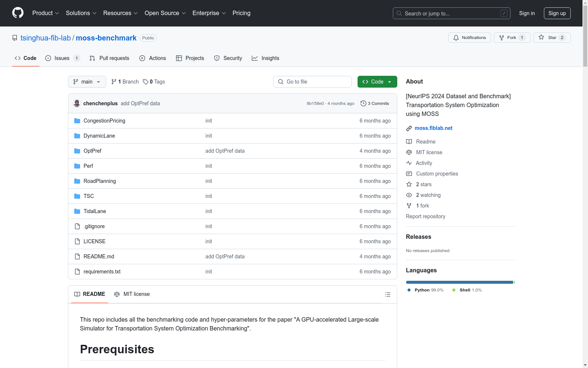
Task: Open the tsinghua-fib-lab organization link
Action: click(46, 38)
